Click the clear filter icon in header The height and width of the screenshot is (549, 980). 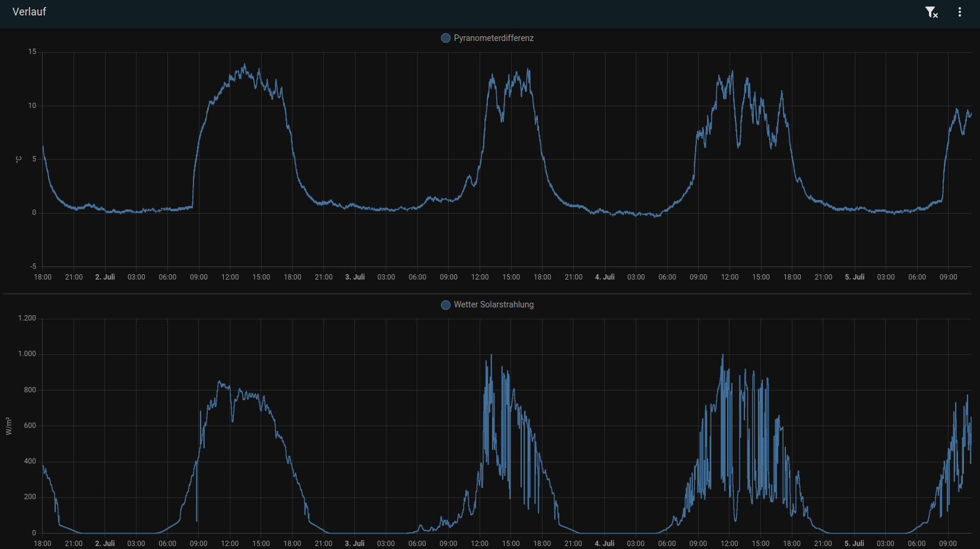931,12
